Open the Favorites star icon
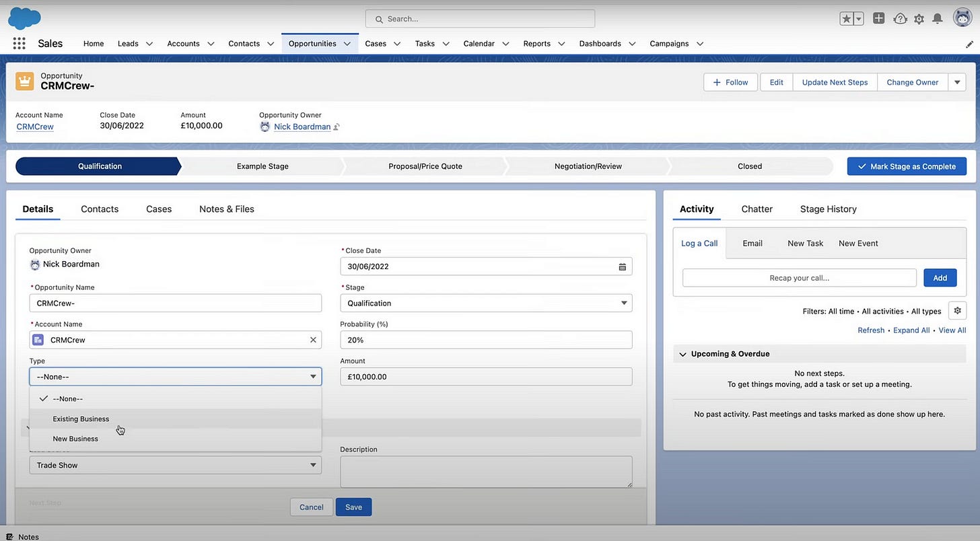Viewport: 980px width, 541px height. point(847,19)
